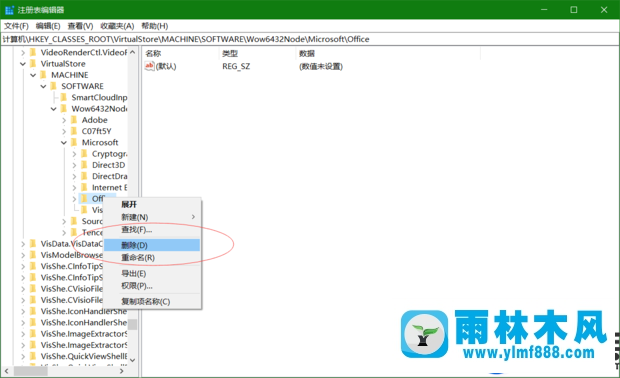The height and width of the screenshot is (378, 620).
Task: Open the 文件(F) menu
Action: pyautogui.click(x=16, y=26)
